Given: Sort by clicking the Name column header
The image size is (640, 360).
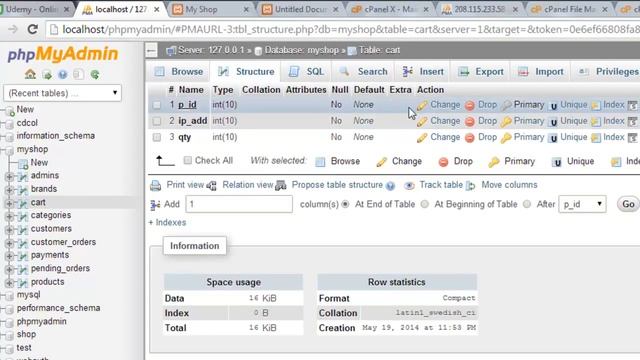Looking at the screenshot, I should tap(191, 90).
